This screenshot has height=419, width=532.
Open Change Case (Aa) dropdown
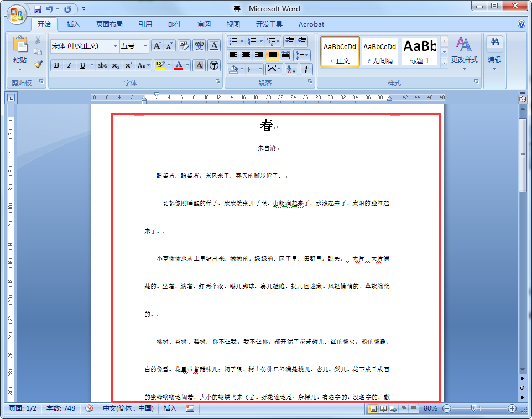(144, 65)
